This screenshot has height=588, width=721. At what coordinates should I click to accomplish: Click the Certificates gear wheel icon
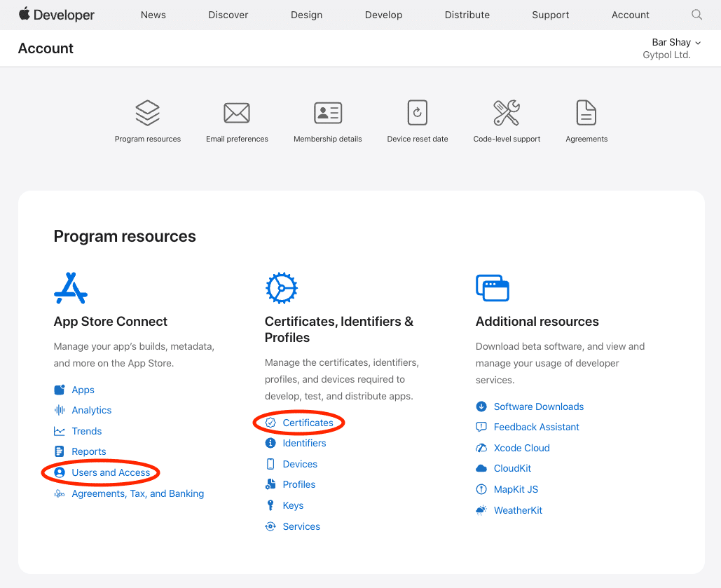[282, 288]
